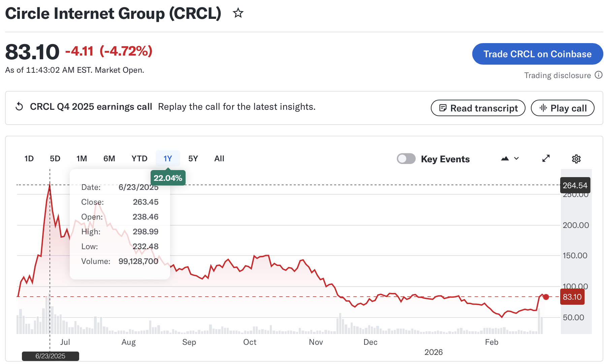This screenshot has height=364, width=606.
Task: Click Trade CRCL on Coinbase
Action: 537,54
